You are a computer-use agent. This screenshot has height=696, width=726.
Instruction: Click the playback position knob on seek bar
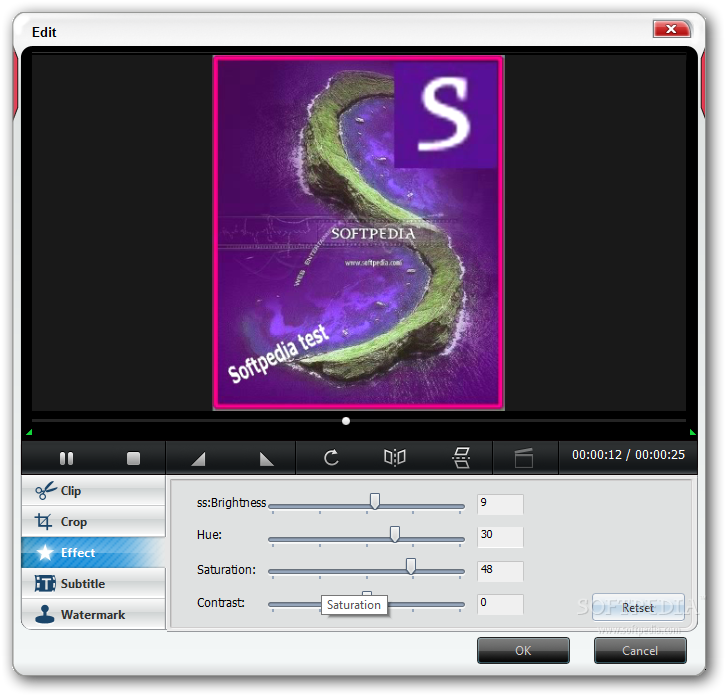point(346,421)
